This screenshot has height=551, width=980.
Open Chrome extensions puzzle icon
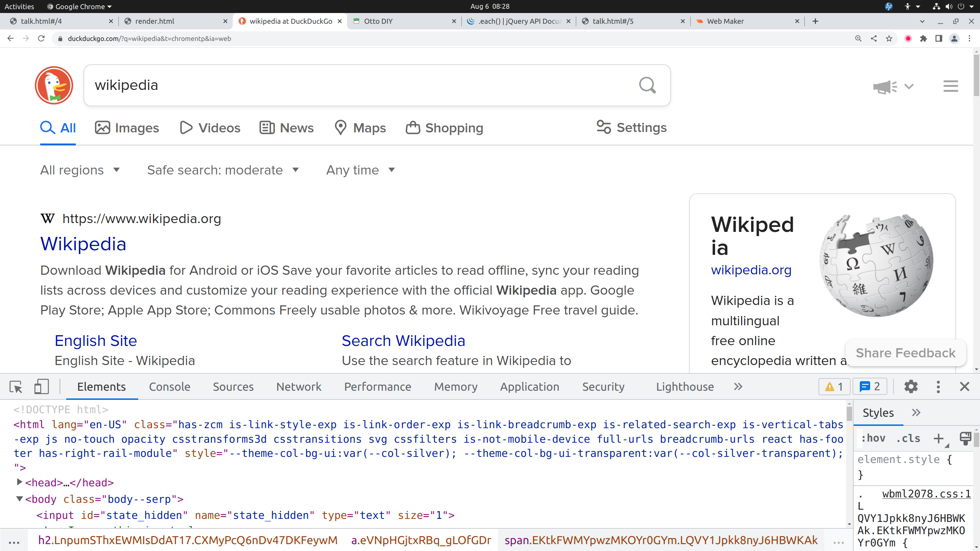tap(923, 39)
